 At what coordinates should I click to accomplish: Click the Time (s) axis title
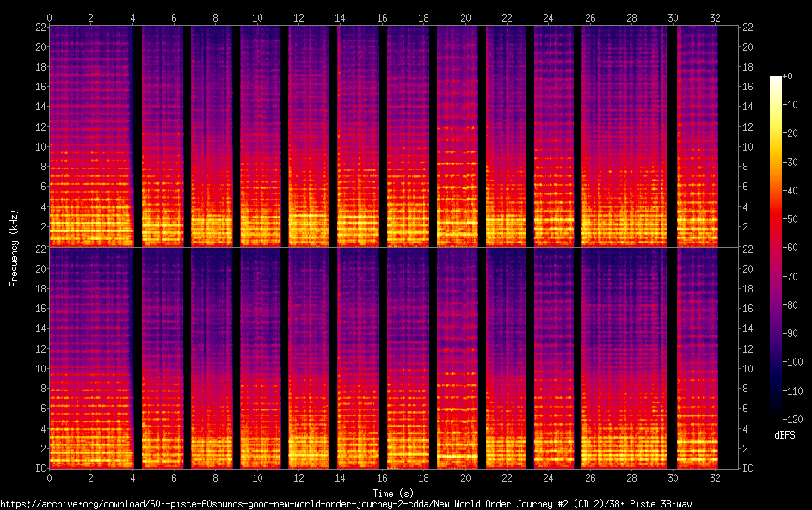pos(393,494)
